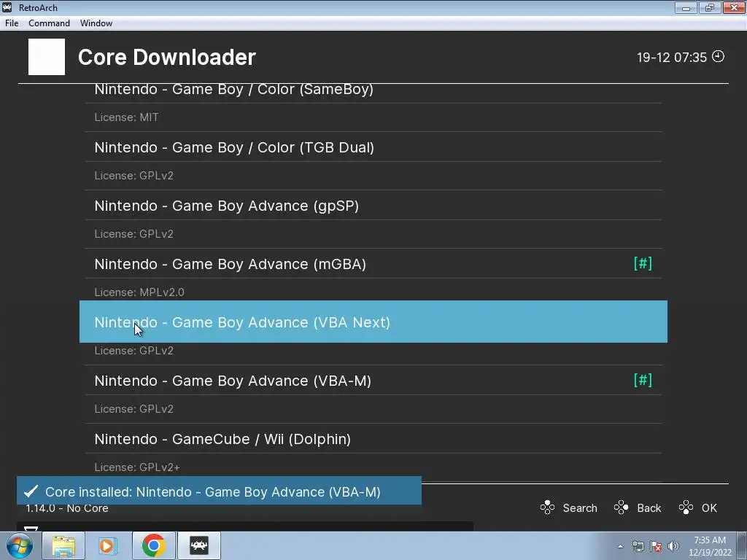Click the RetroArch title bar app icon

pyautogui.click(x=7, y=7)
